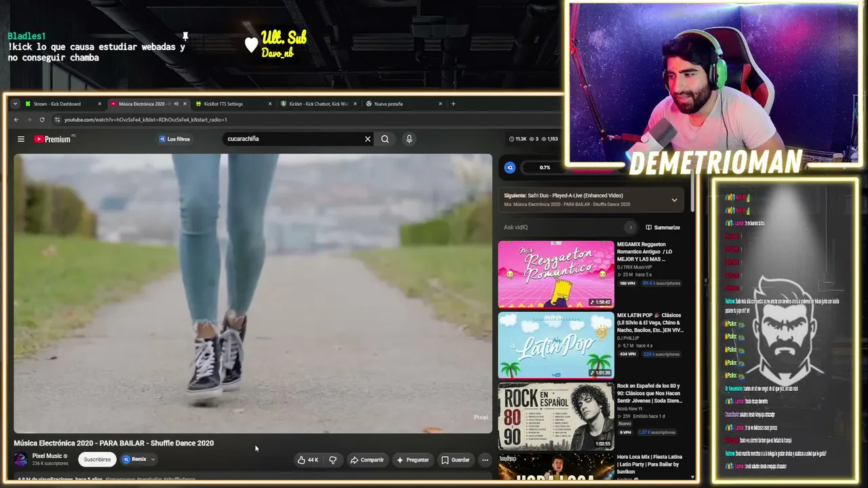Open the Pixel Music channel name
Viewport: 868px width, 488px height.
pos(47,456)
